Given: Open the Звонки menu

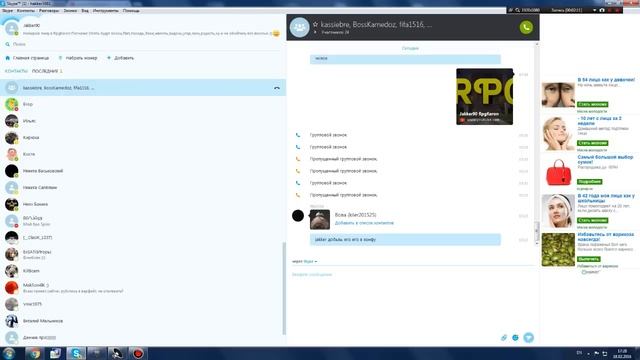Looking at the screenshot, I should tap(70, 11).
